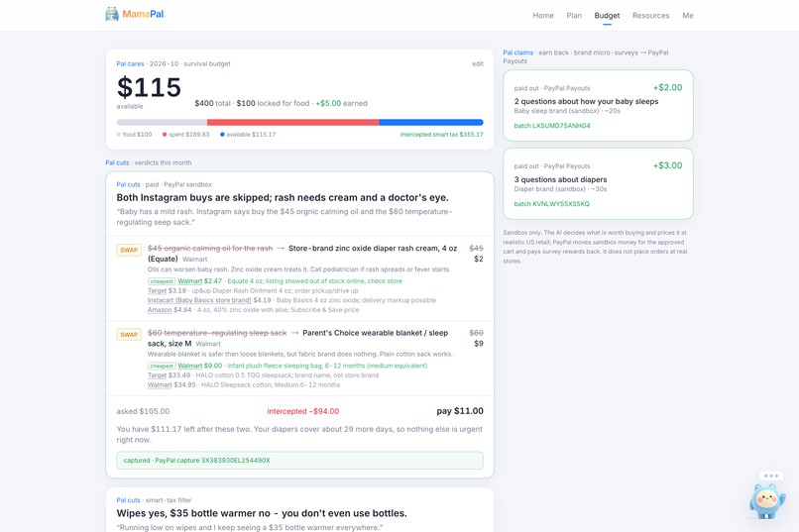This screenshot has width=799, height=532.
Task: Click the spent $189.83 legend dot
Action: [165, 135]
